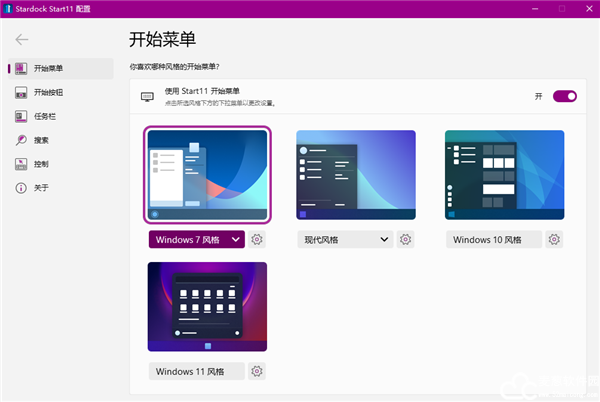Screen dimensions: 600x402
Task: Open the 开始按钮 sidebar section
Action: tap(61, 92)
